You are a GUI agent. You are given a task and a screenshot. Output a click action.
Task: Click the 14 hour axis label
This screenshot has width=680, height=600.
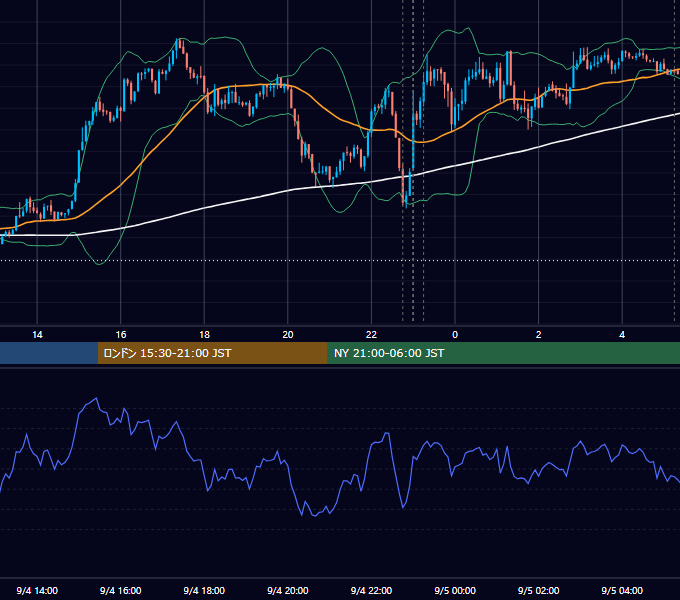[x=37, y=335]
